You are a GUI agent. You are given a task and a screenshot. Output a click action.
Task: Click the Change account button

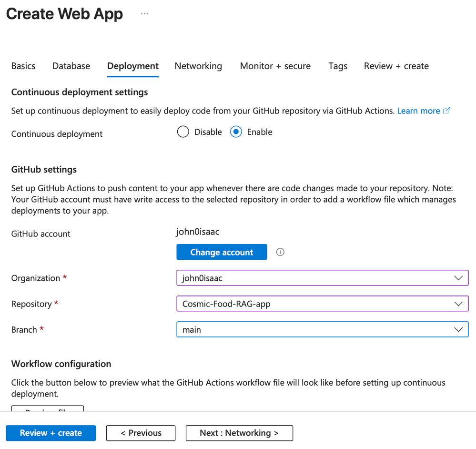click(x=222, y=252)
